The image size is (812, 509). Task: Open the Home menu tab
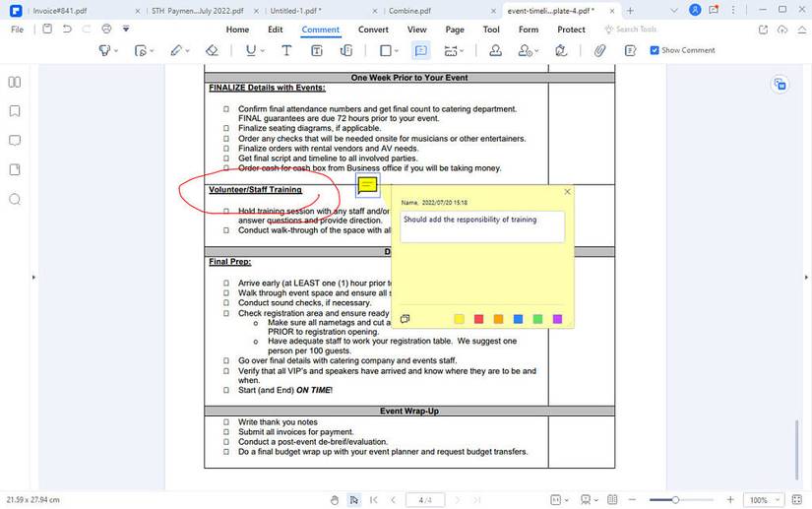[237, 30]
